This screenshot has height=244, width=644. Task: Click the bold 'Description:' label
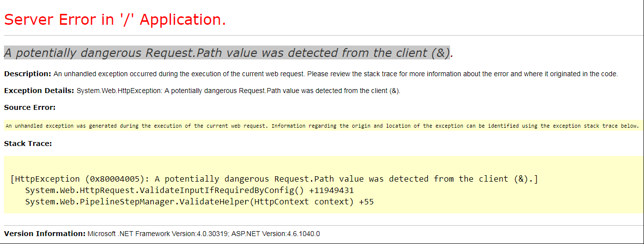coord(27,74)
